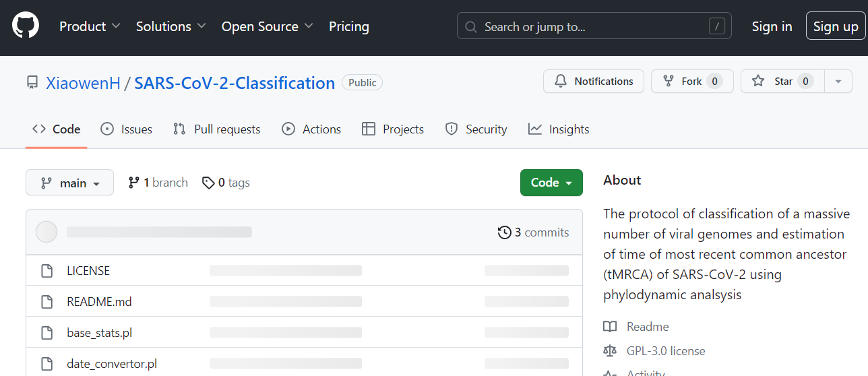Open the Notifications button

click(594, 81)
